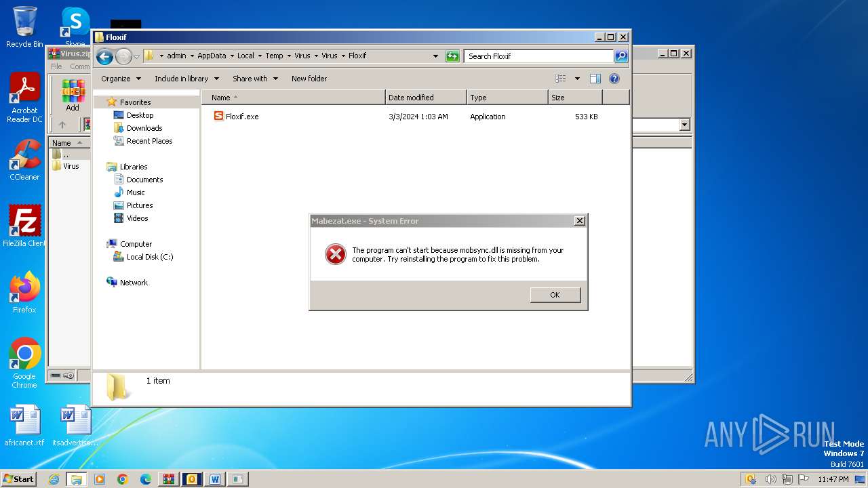Image resolution: width=868 pixels, height=488 pixels.
Task: Sort by the Date modified column
Action: pyautogui.click(x=426, y=98)
